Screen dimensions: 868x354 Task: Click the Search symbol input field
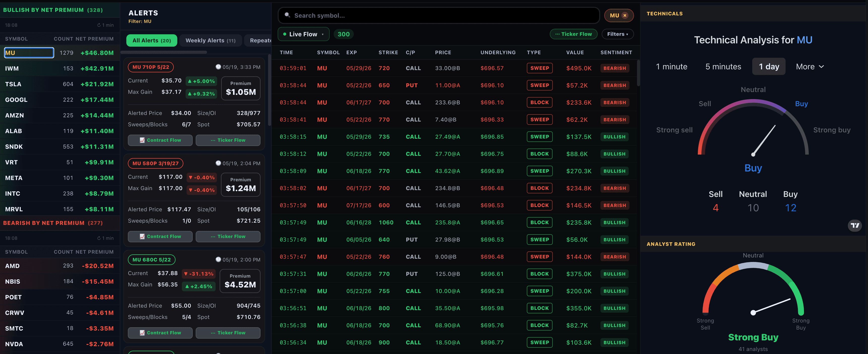(x=439, y=15)
